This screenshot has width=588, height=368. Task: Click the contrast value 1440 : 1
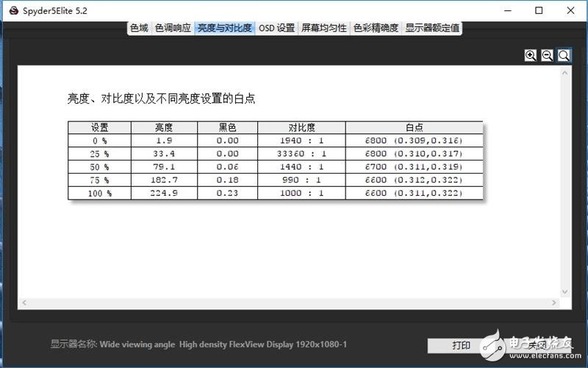coord(301,167)
